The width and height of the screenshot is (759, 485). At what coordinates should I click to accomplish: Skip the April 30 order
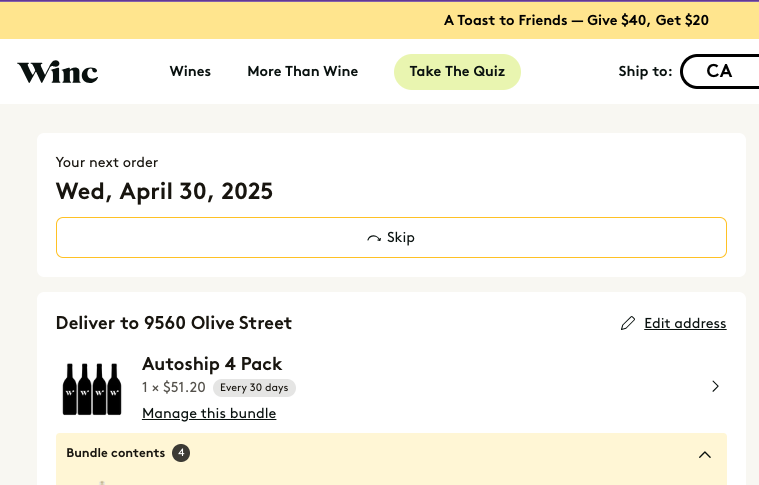click(391, 238)
